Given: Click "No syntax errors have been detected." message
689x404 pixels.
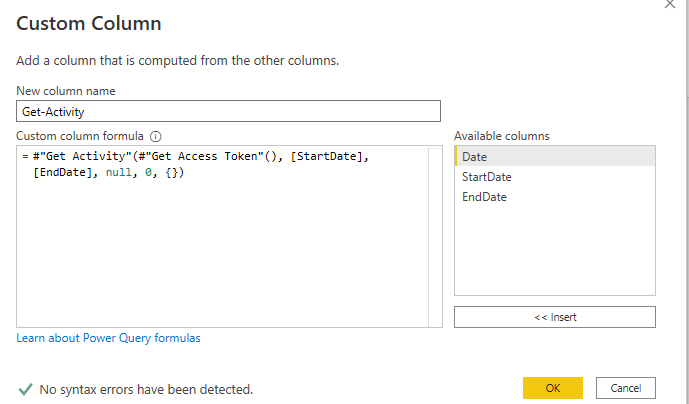Looking at the screenshot, I should coord(146,389).
